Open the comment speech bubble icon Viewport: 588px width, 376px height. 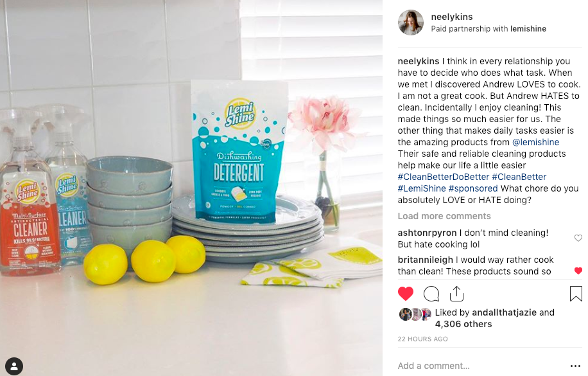click(431, 294)
